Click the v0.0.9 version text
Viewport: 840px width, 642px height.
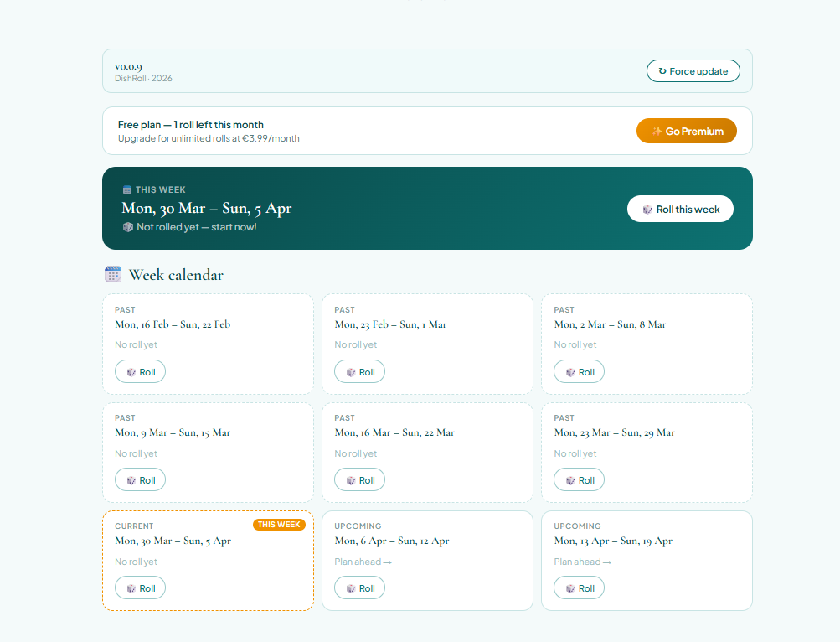pyautogui.click(x=128, y=66)
